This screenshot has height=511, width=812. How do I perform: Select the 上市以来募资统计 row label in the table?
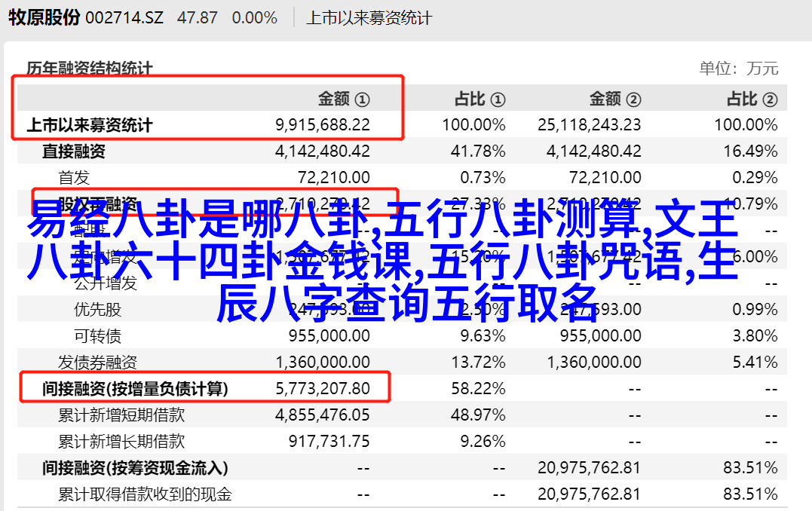90,125
